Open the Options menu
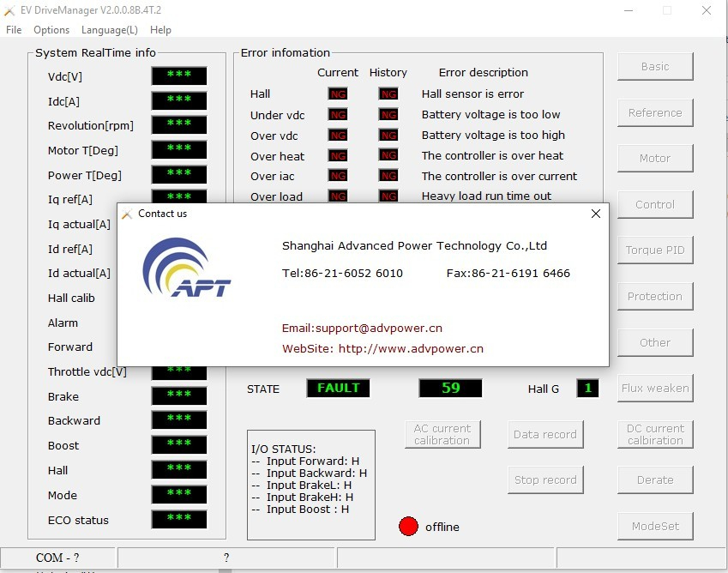The width and height of the screenshot is (728, 573). [x=51, y=30]
